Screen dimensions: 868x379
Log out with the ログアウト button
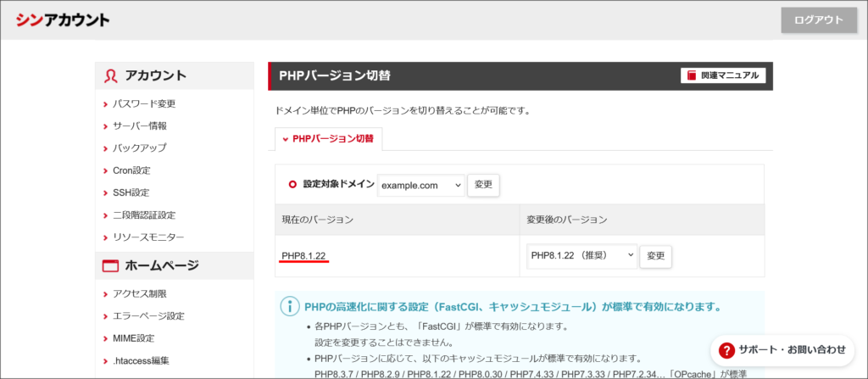pyautogui.click(x=819, y=20)
